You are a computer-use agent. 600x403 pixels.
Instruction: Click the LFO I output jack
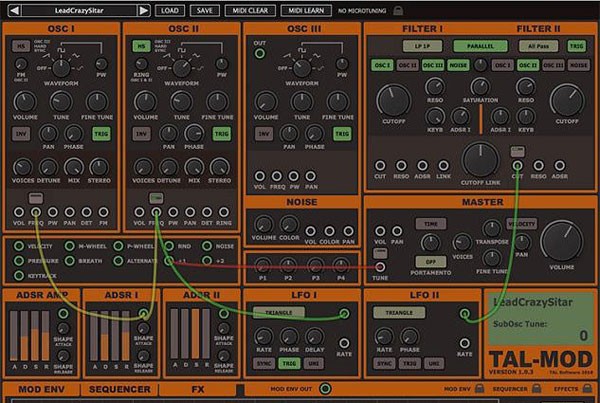pos(344,314)
